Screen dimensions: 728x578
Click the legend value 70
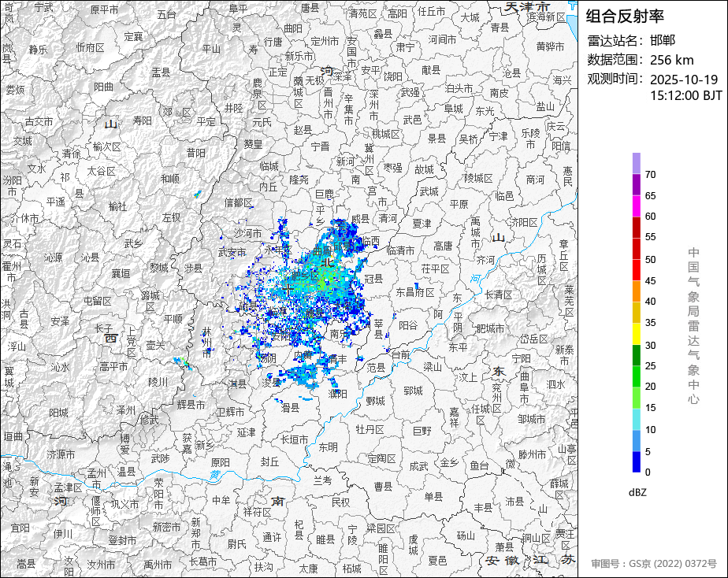point(651,174)
